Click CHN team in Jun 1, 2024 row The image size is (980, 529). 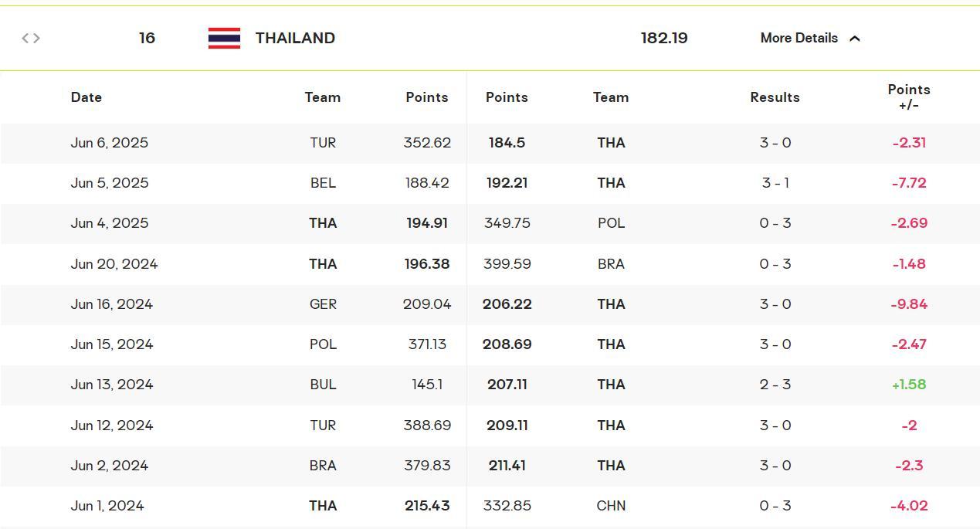pyautogui.click(x=611, y=506)
